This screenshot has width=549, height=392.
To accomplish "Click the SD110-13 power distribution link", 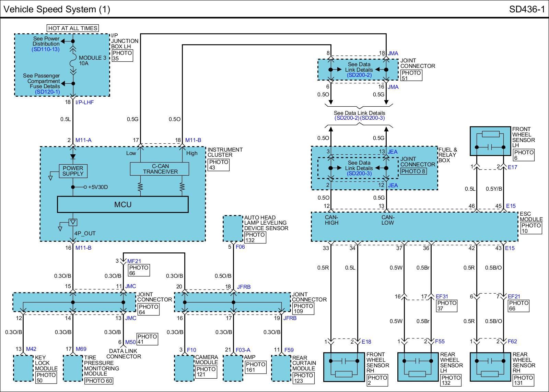I will click(x=46, y=49).
